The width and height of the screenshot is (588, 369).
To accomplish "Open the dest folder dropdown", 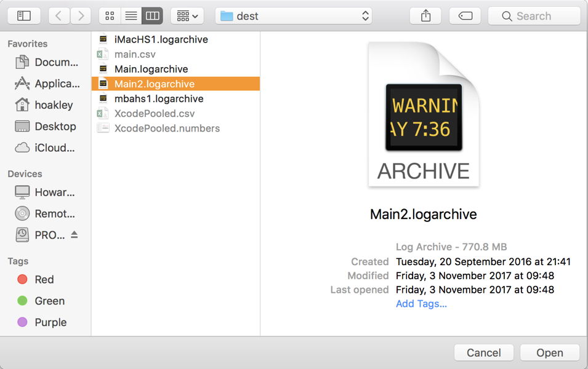I will point(294,15).
